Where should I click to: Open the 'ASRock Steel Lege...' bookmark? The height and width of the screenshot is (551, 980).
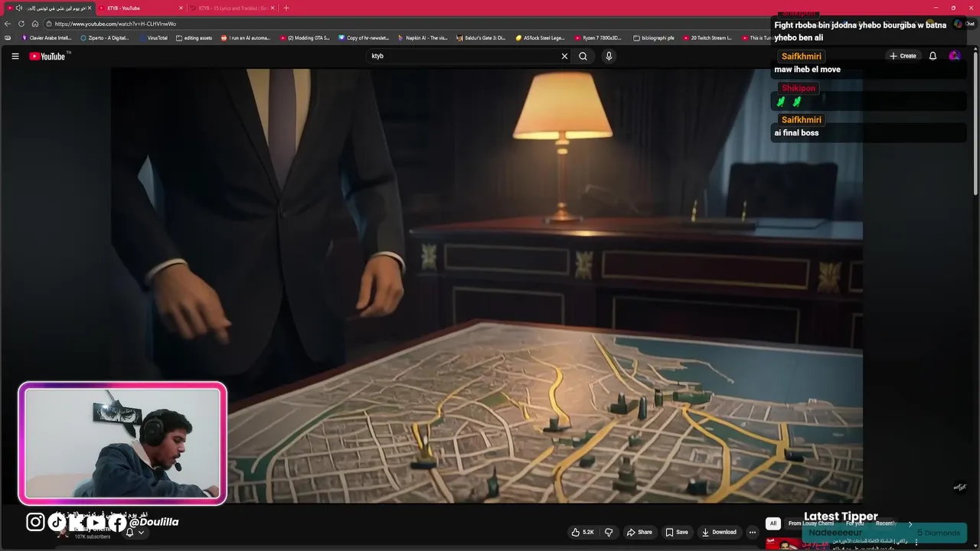[x=541, y=37]
